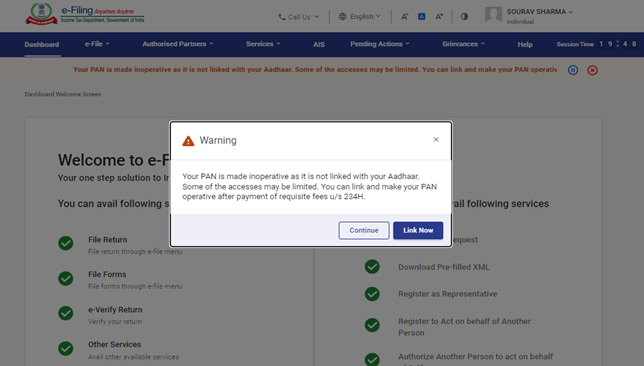Click Download Pre-filled XML entry
The height and width of the screenshot is (366, 644).
[444, 267]
